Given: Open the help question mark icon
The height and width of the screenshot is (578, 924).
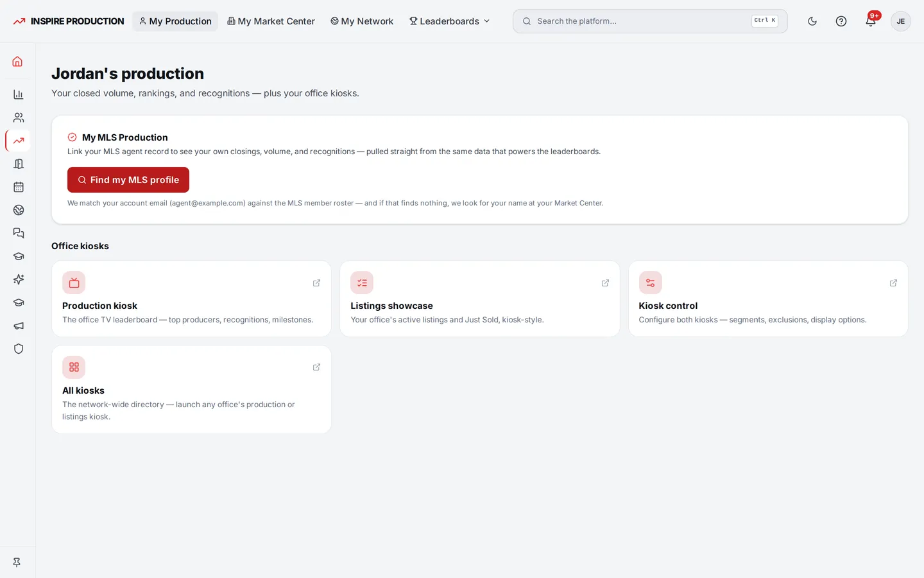Looking at the screenshot, I should 841,21.
